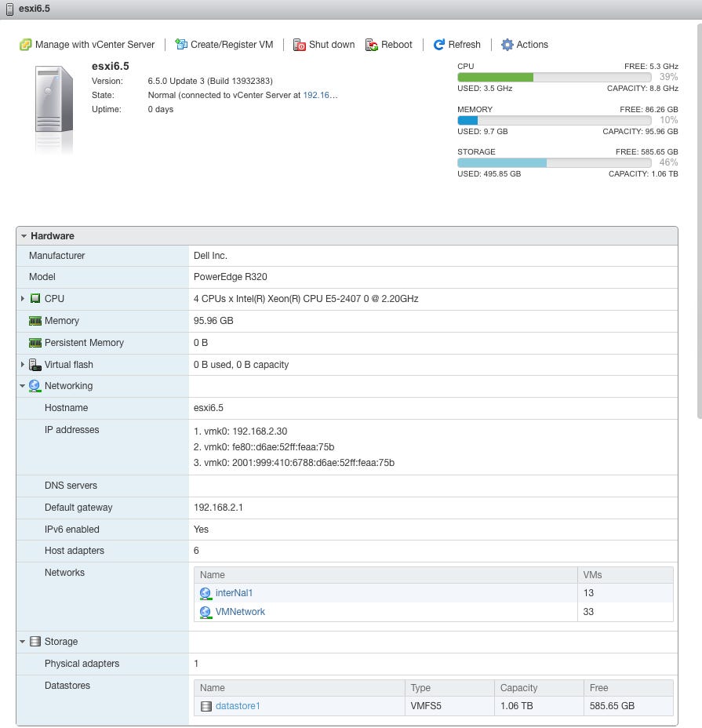Click the Manage with vCenter Server icon
Viewport: 702px width, 728px height.
(26, 45)
